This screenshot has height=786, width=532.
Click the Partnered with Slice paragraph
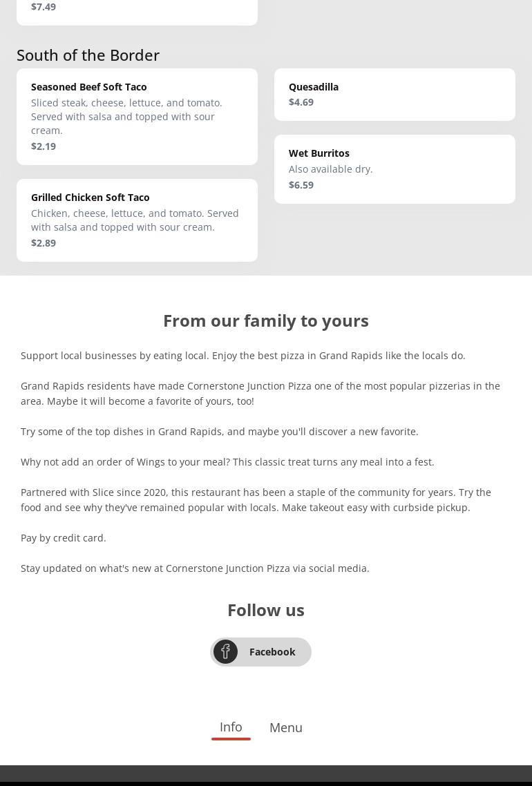pos(256,500)
